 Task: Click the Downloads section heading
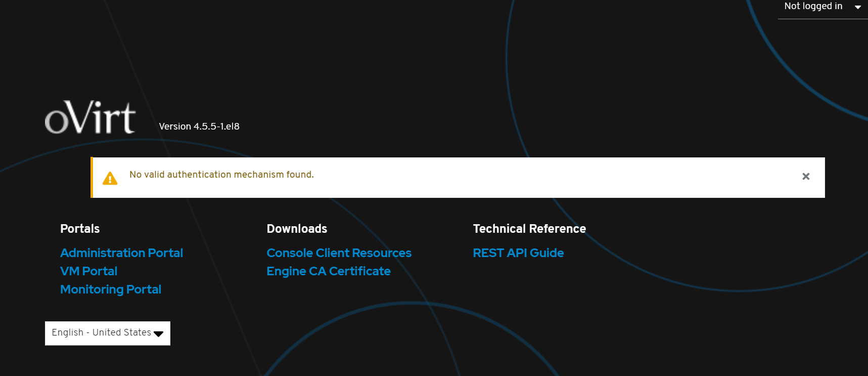[x=297, y=229]
